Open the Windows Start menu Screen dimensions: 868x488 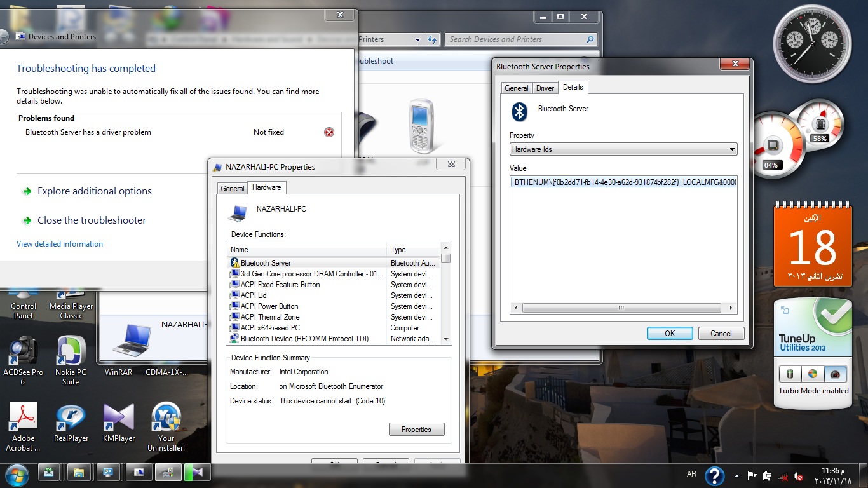[16, 475]
